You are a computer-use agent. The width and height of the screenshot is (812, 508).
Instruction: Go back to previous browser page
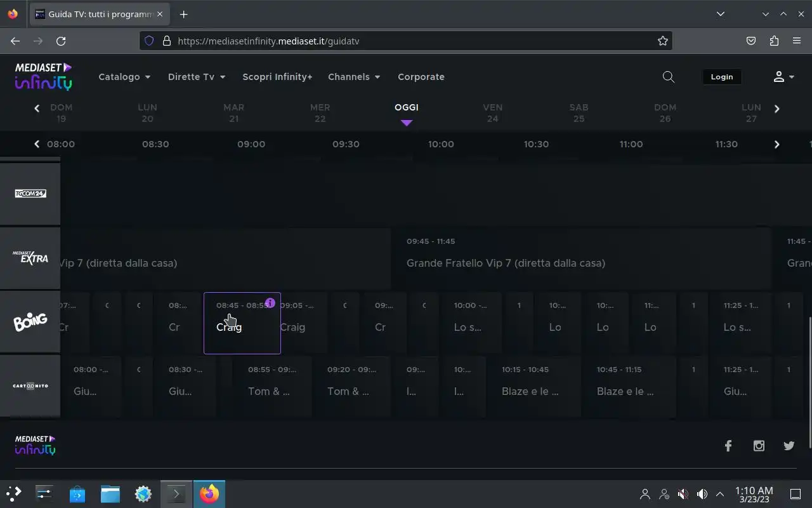[x=15, y=41]
